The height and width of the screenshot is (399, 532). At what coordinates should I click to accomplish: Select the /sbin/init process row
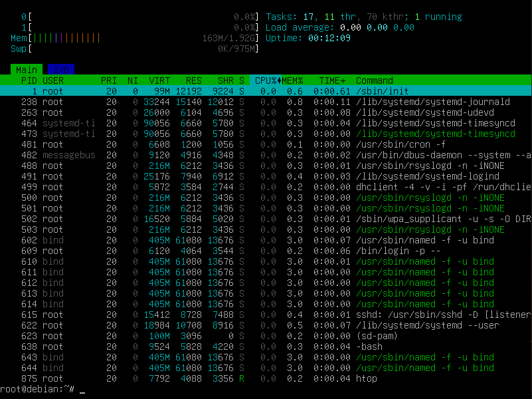click(x=266, y=91)
